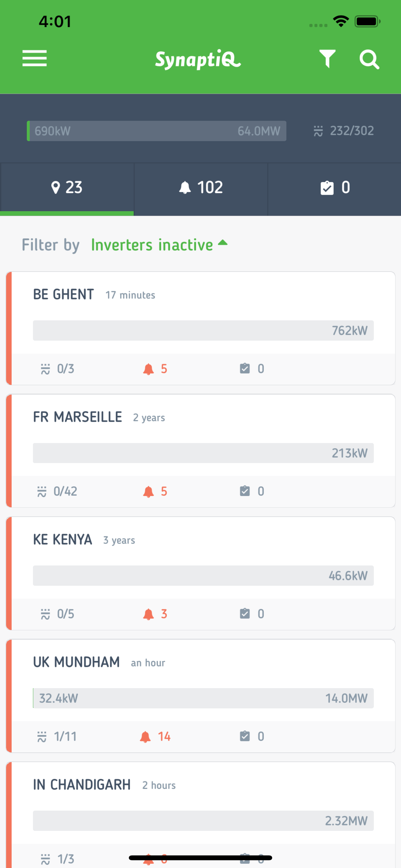Open the IN CHANDIGARH site title
This screenshot has height=868, width=401.
coord(82,785)
